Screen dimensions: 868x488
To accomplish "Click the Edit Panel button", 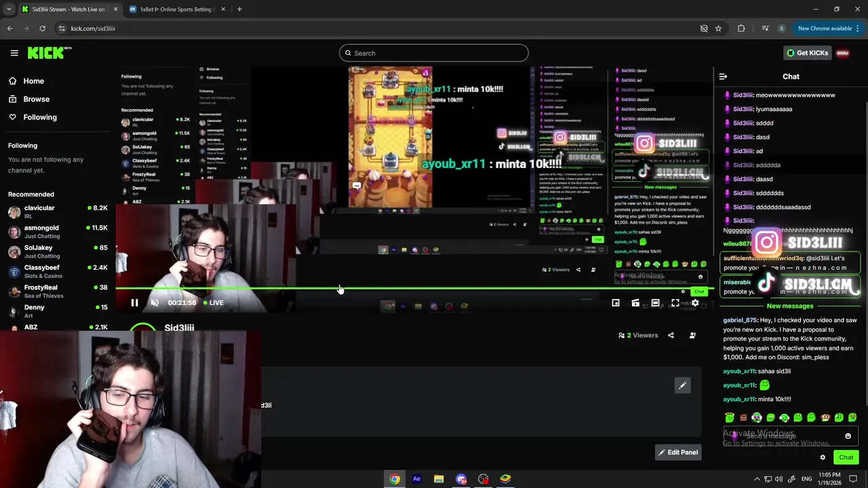I will [678, 452].
